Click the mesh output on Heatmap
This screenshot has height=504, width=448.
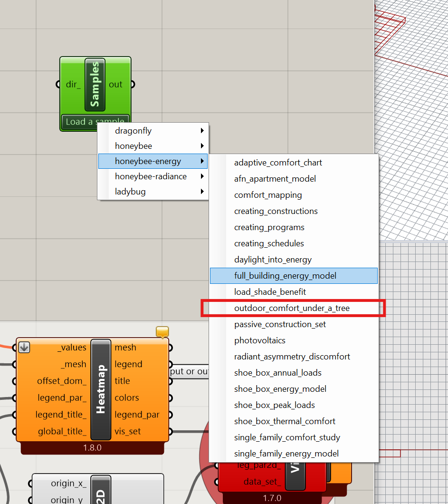click(x=125, y=348)
